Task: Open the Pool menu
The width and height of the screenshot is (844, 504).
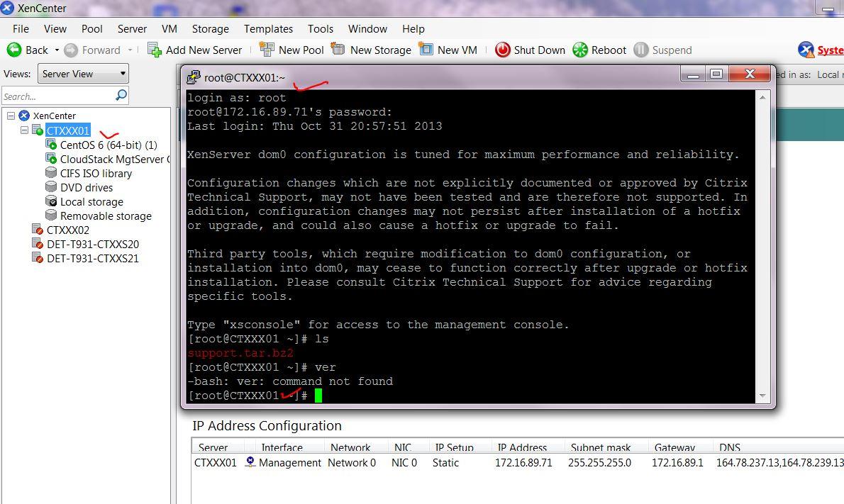Action: (92, 29)
